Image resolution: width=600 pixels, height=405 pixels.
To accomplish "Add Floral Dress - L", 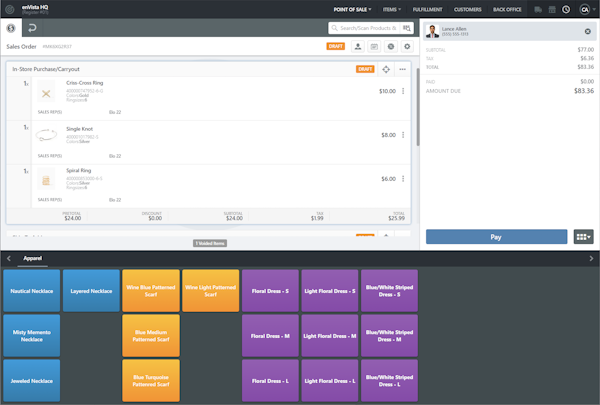I will coord(270,381).
